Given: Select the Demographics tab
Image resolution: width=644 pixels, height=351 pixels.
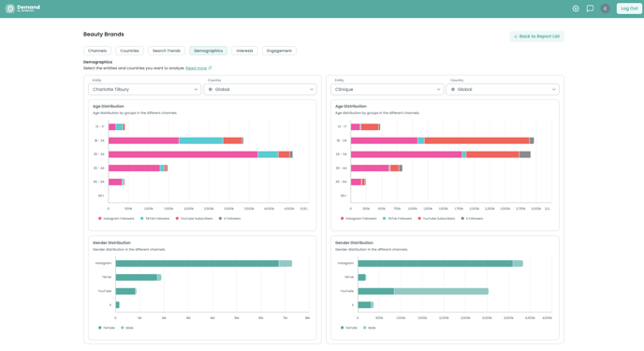Looking at the screenshot, I should click(x=208, y=51).
